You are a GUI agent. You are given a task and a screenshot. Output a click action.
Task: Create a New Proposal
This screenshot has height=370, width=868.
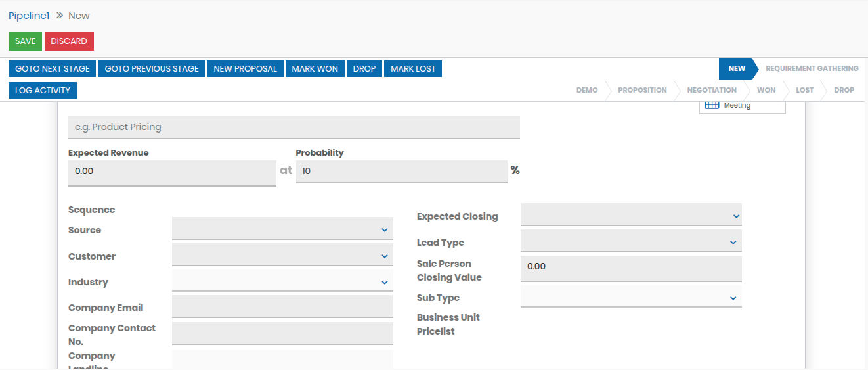click(x=245, y=68)
